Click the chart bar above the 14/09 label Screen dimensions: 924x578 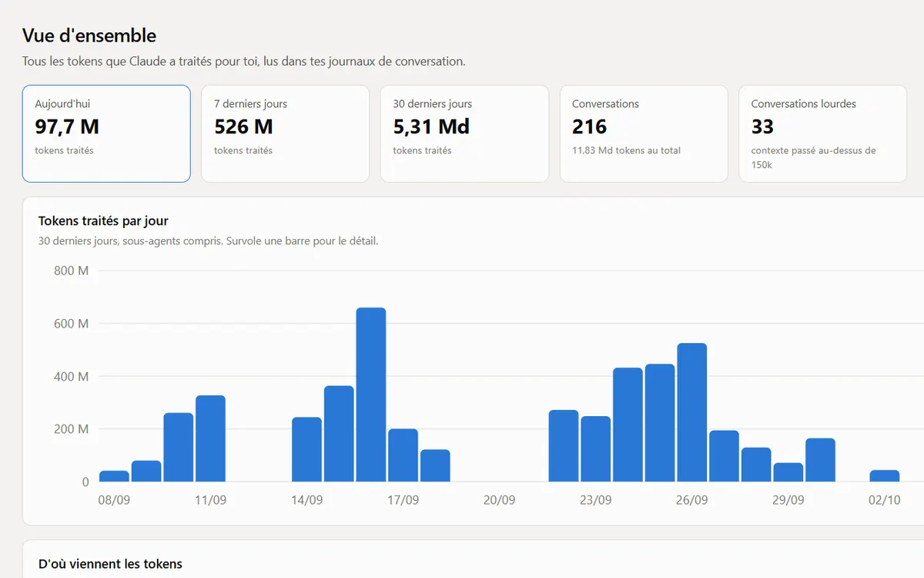306,449
